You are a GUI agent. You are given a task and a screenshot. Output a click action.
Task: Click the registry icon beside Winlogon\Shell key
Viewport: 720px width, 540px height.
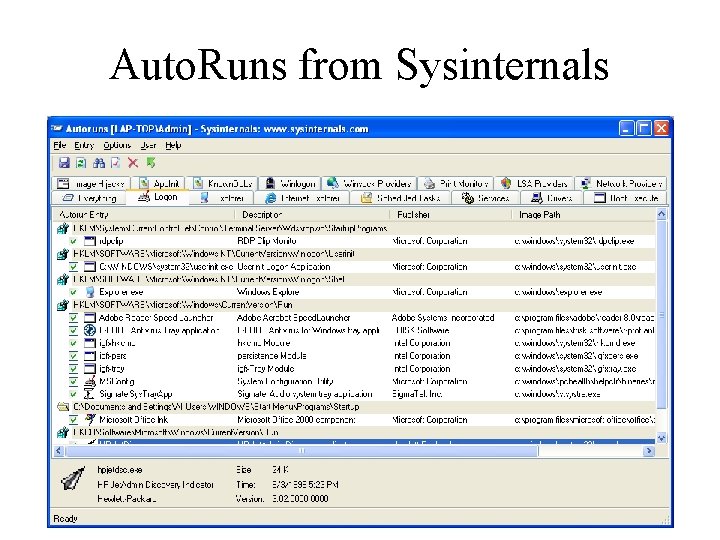63,280
